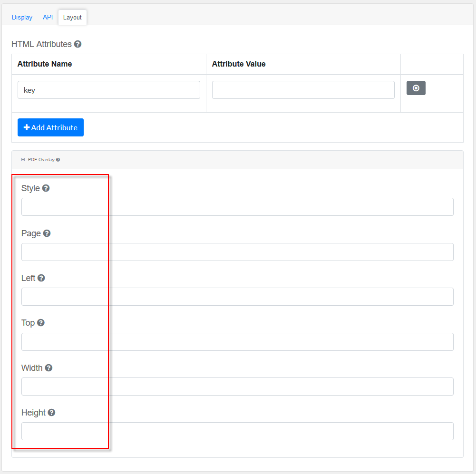Screen dimensions: 476x474
Task: Click into the Style text field
Action: pyautogui.click(x=237, y=207)
